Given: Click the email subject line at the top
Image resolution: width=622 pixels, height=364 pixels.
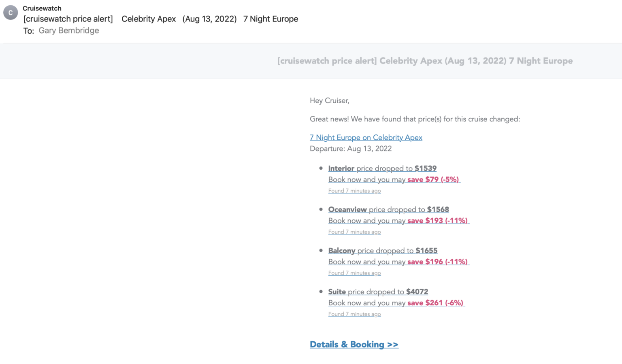Looking at the screenshot, I should (x=161, y=19).
